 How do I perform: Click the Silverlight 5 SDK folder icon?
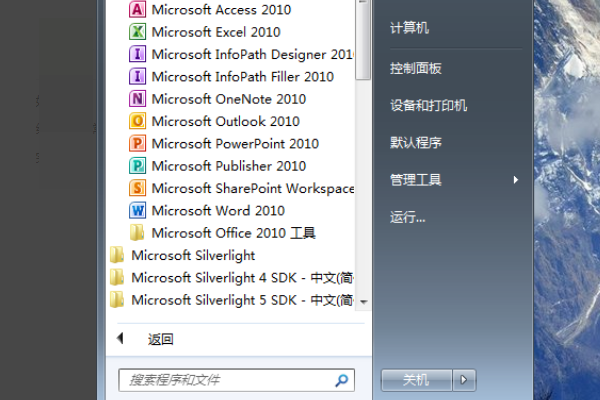[117, 300]
